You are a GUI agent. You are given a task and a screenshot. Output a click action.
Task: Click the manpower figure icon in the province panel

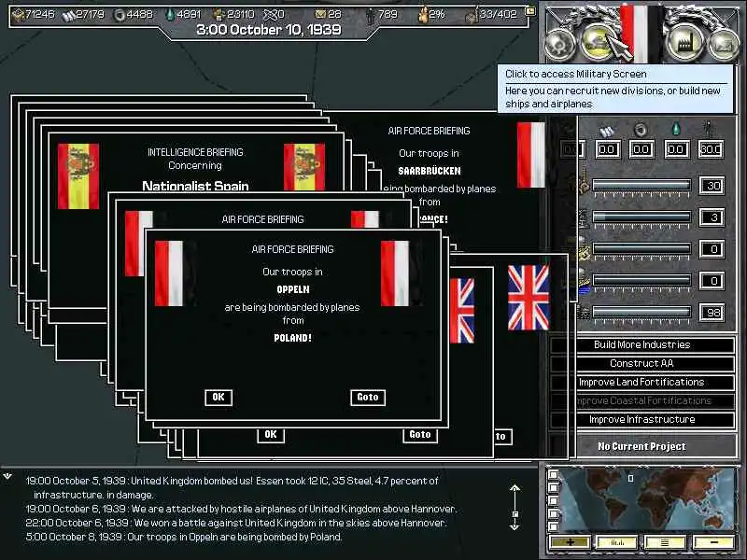click(709, 129)
